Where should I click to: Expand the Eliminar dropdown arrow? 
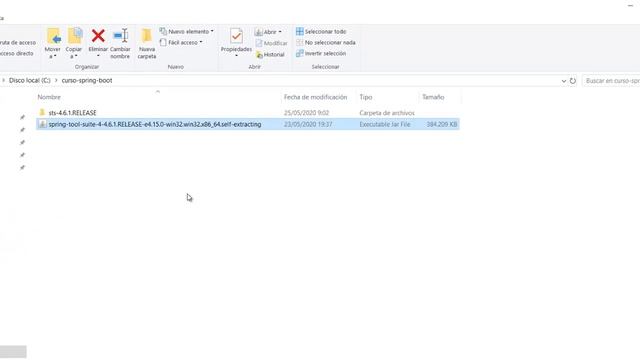click(x=98, y=56)
